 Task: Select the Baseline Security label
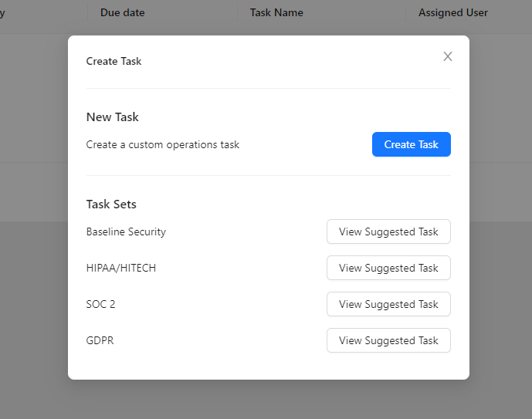126,231
